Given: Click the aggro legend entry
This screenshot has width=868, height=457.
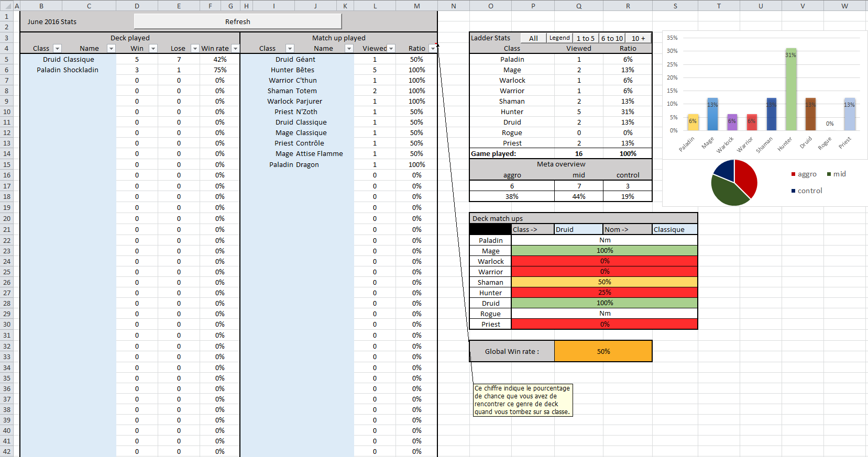Looking at the screenshot, I should 804,174.
